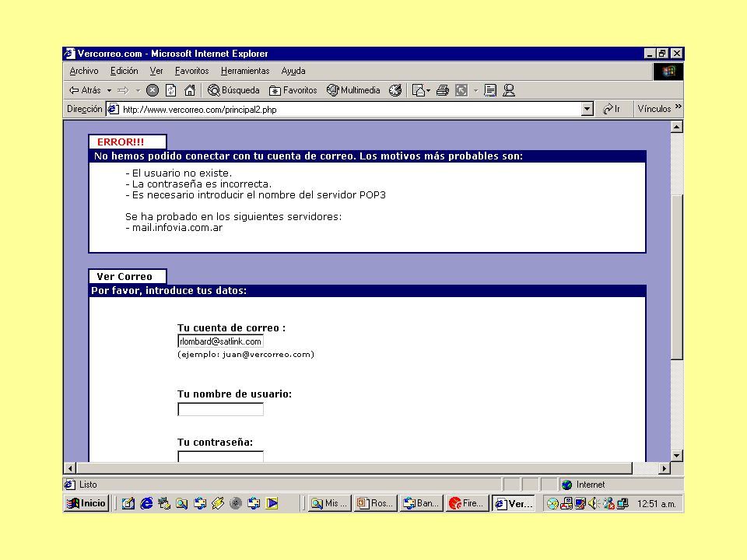
Task: Click the Refresh page icon
Action: pyautogui.click(x=171, y=90)
